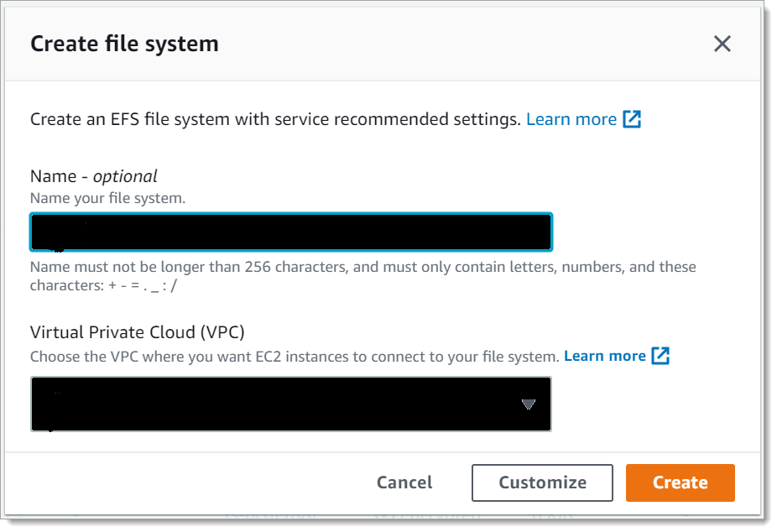The image size is (777, 532).
Task: Click the orange Create button
Action: [680, 482]
